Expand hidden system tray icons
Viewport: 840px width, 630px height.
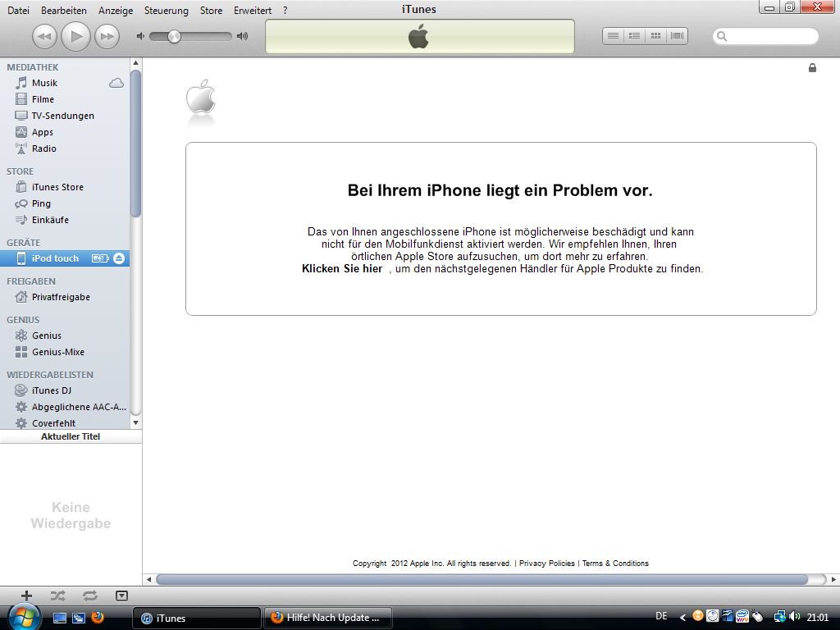coord(682,617)
